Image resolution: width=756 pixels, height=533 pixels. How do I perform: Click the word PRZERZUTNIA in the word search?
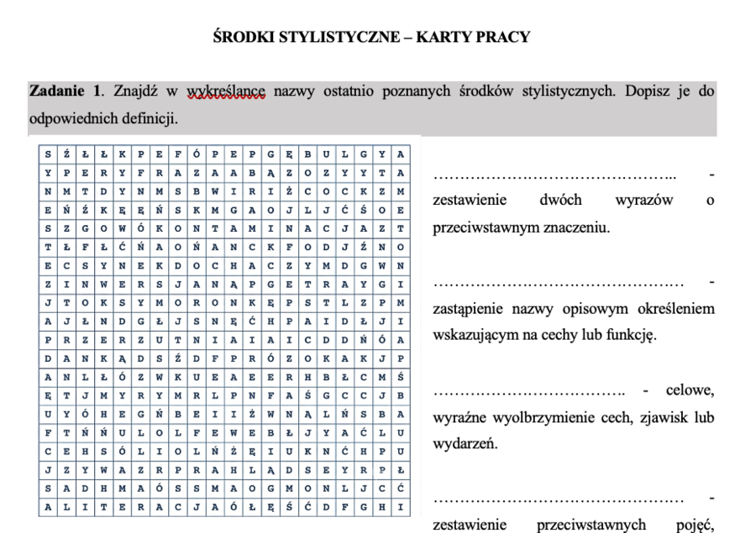click(x=141, y=340)
